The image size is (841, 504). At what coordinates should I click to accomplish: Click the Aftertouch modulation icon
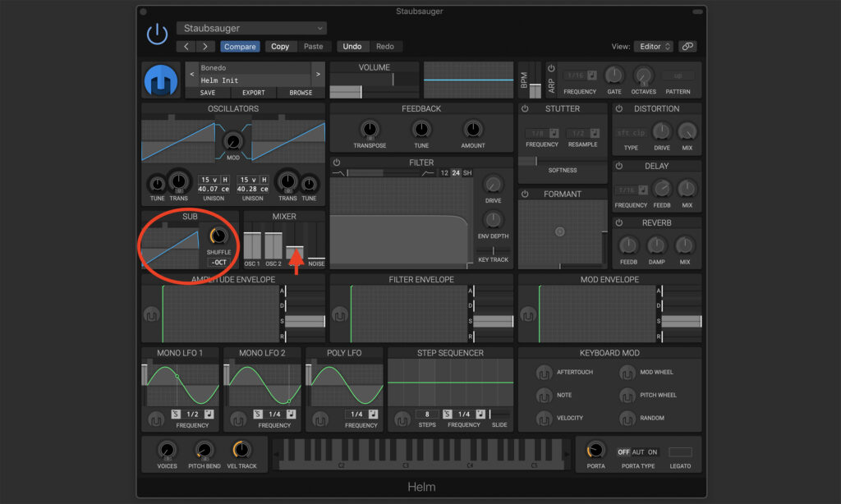(544, 372)
